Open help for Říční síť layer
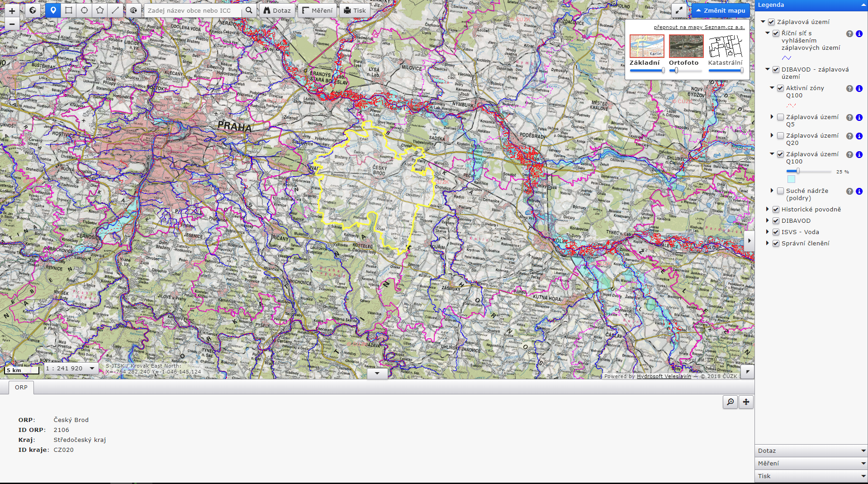This screenshot has width=868, height=484. pos(849,34)
